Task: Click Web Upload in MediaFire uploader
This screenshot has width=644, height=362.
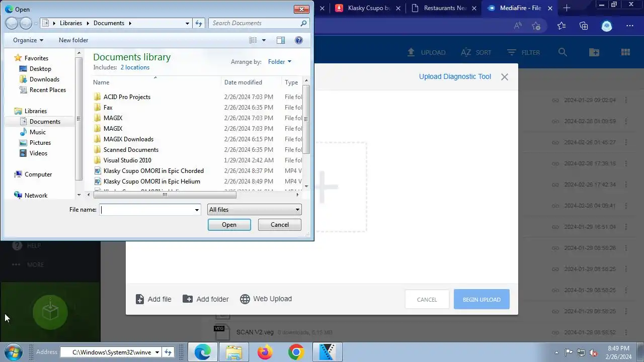Action: tap(266, 299)
